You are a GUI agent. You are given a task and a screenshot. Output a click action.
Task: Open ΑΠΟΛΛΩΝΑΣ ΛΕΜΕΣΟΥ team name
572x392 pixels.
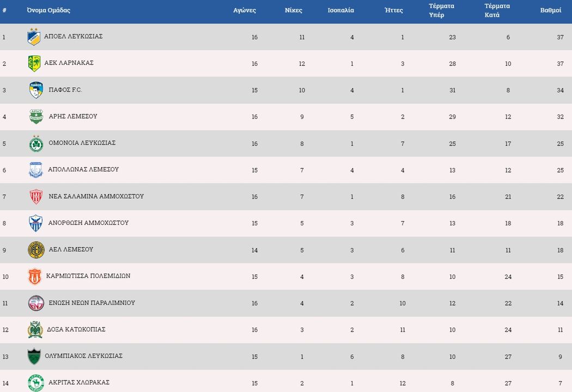tap(83, 169)
